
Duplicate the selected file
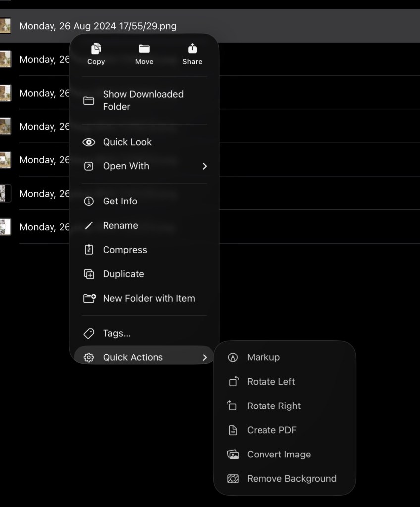click(123, 274)
